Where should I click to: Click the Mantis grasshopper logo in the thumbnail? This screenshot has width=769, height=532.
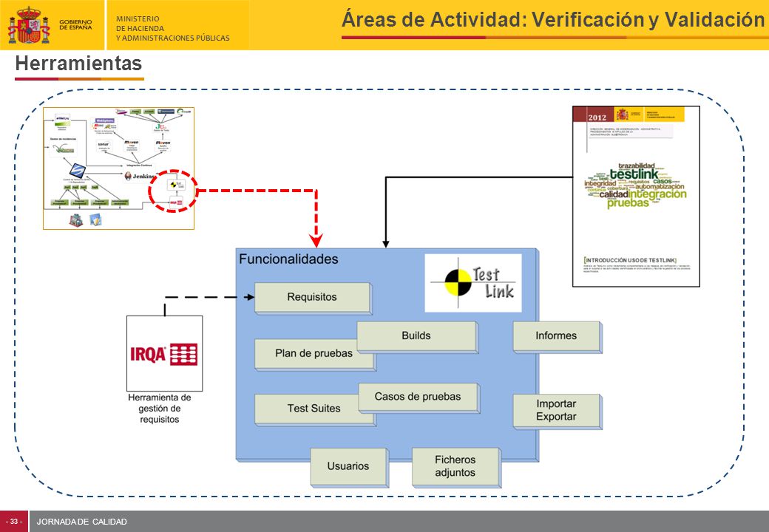[x=64, y=149]
